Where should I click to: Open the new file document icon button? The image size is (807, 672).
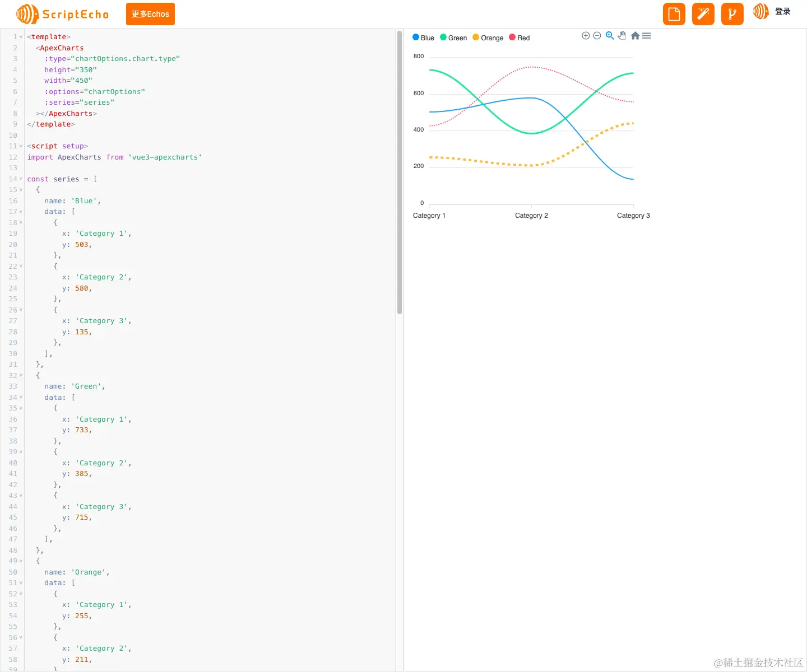(x=674, y=14)
